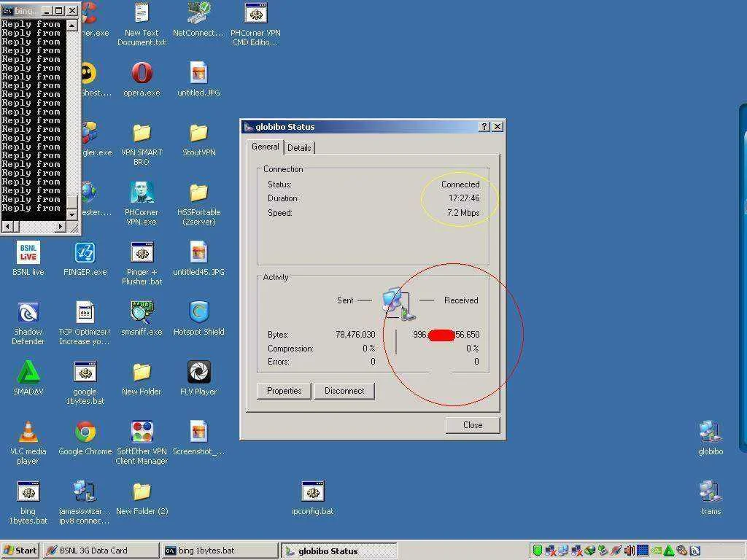Open the folder named New Folder
Viewport: 747px width, 560px height.
click(142, 378)
